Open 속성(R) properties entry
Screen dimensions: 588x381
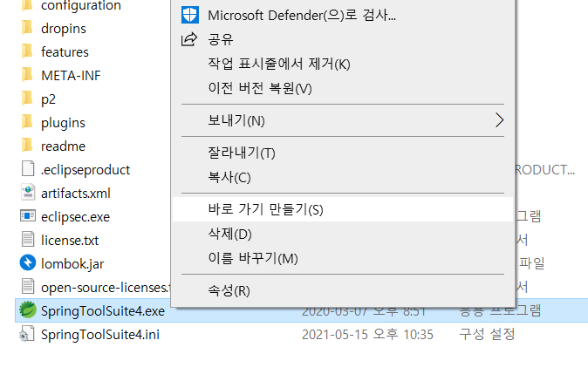coord(343,290)
